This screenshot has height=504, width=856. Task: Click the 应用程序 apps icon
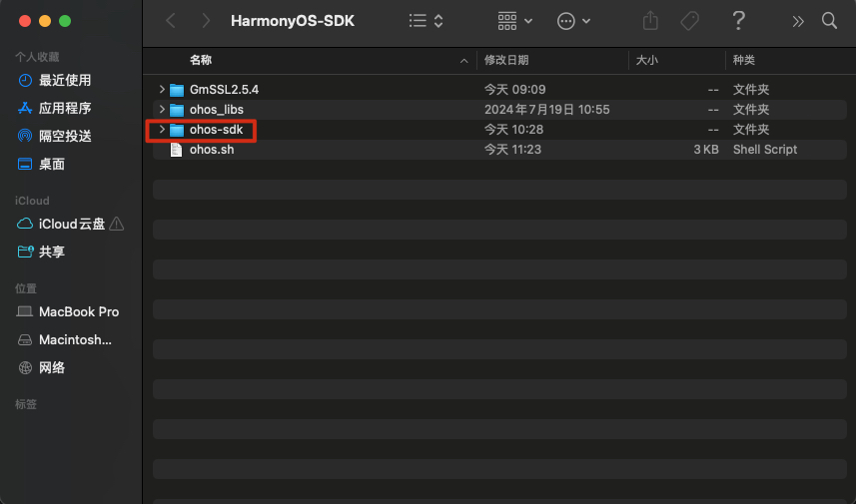click(x=25, y=108)
